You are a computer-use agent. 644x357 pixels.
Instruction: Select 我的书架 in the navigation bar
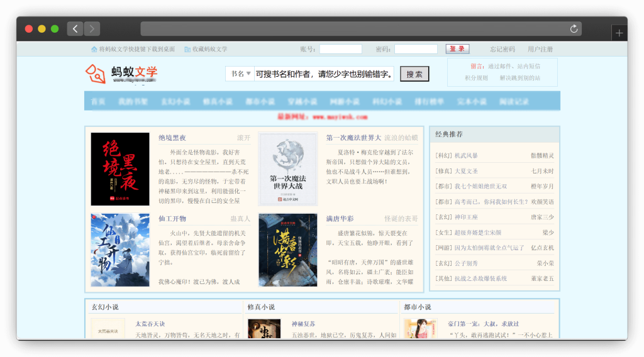point(133,101)
